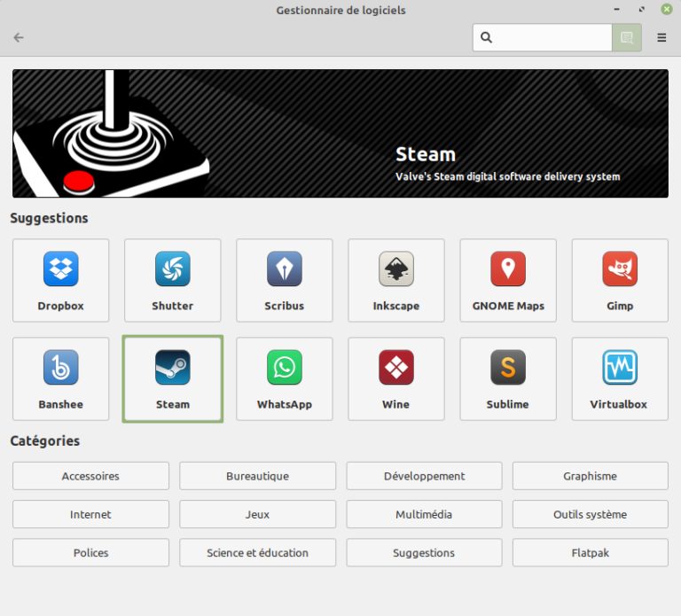Open Scribus from suggestions
The height and width of the screenshot is (616, 681).
(284, 279)
